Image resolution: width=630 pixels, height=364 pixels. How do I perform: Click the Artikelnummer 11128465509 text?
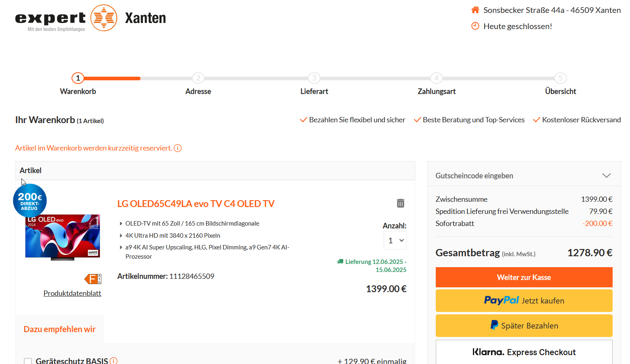coord(166,276)
